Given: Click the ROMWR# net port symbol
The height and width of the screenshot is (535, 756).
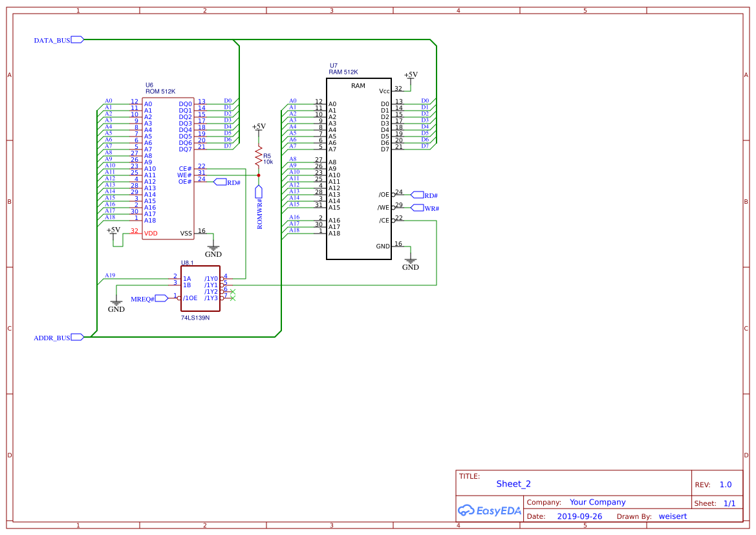Looking at the screenshot, I should click(x=259, y=192).
